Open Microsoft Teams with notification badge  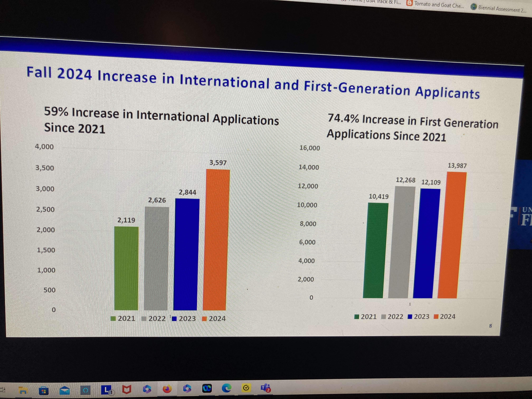[x=266, y=388]
